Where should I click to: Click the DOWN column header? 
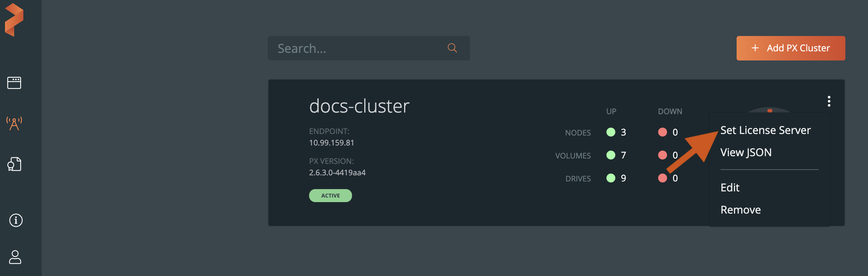pyautogui.click(x=670, y=111)
